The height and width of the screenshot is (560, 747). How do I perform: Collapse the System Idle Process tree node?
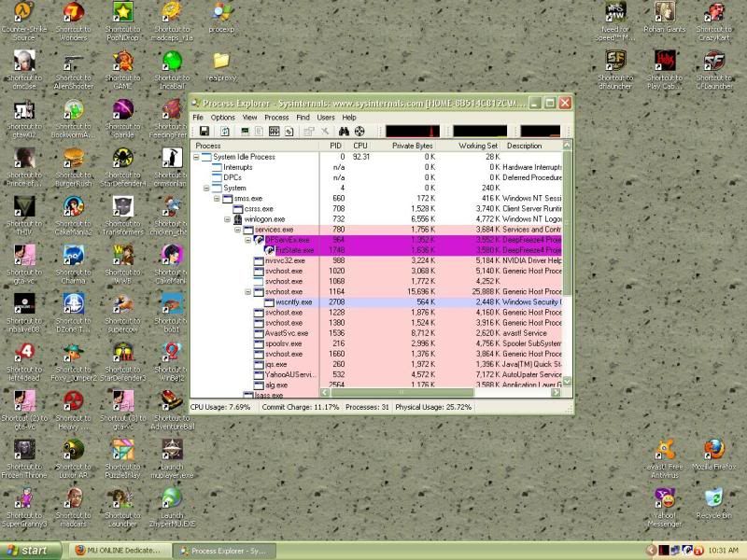click(x=196, y=157)
